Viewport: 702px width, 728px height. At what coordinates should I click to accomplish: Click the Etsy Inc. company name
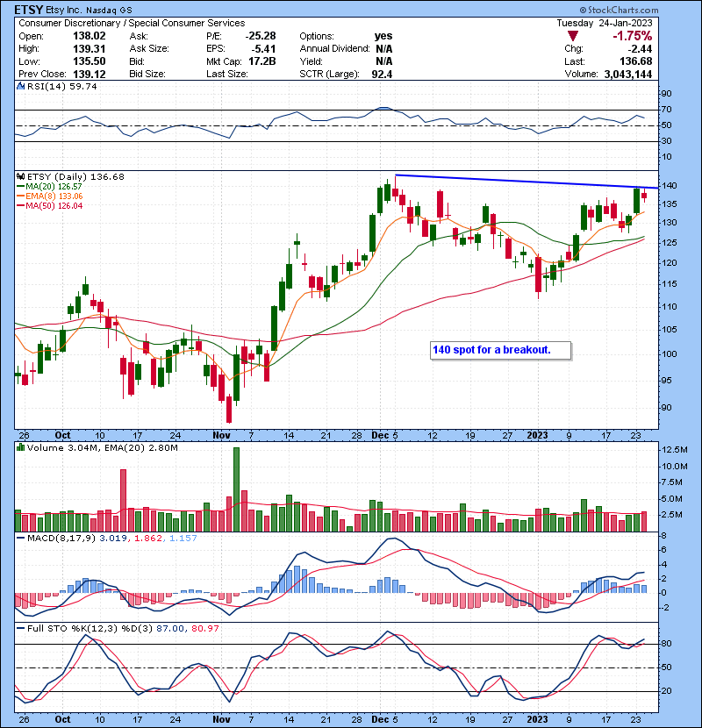pos(65,11)
